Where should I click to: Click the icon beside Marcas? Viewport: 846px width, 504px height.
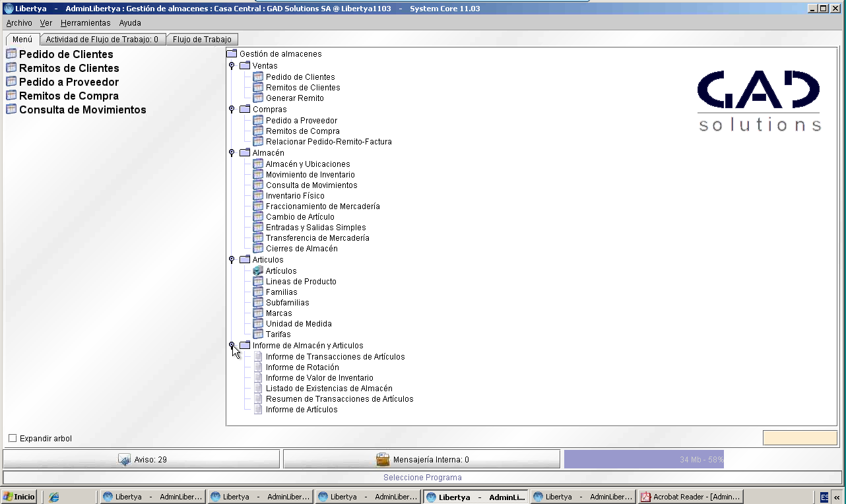(x=258, y=313)
